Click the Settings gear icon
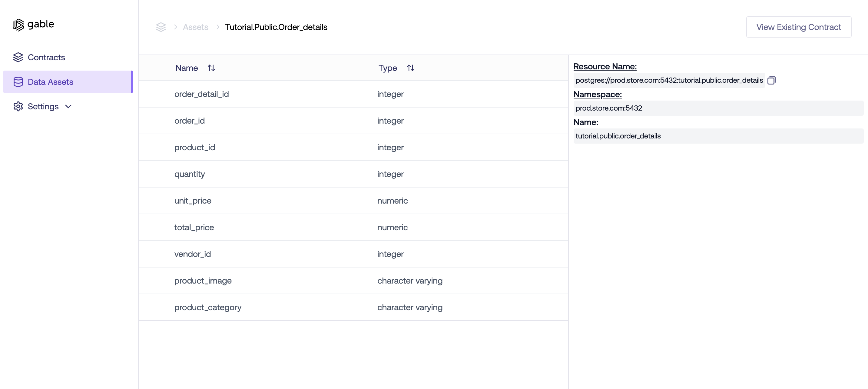This screenshot has width=868, height=389. pos(18,107)
